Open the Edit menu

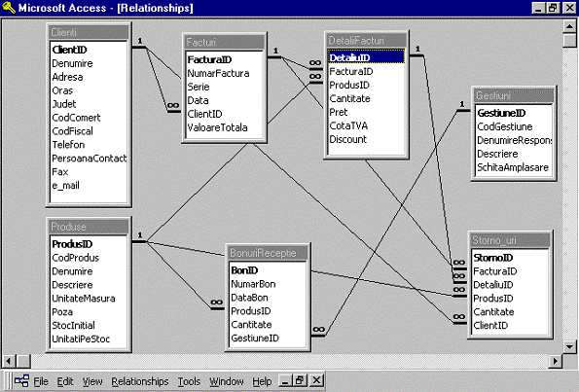tap(65, 381)
